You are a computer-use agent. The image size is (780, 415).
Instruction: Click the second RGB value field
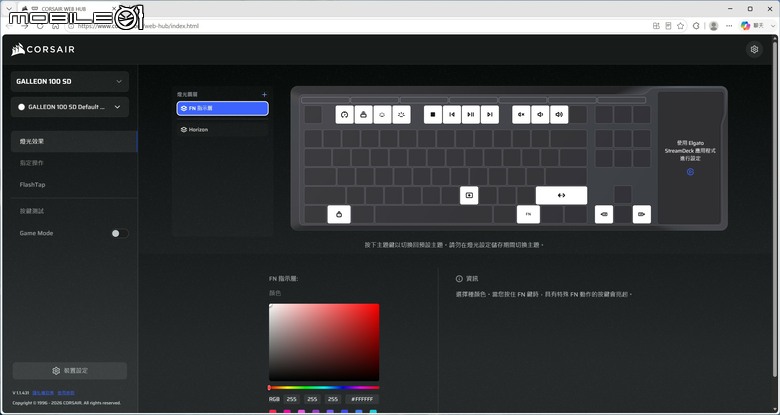312,399
